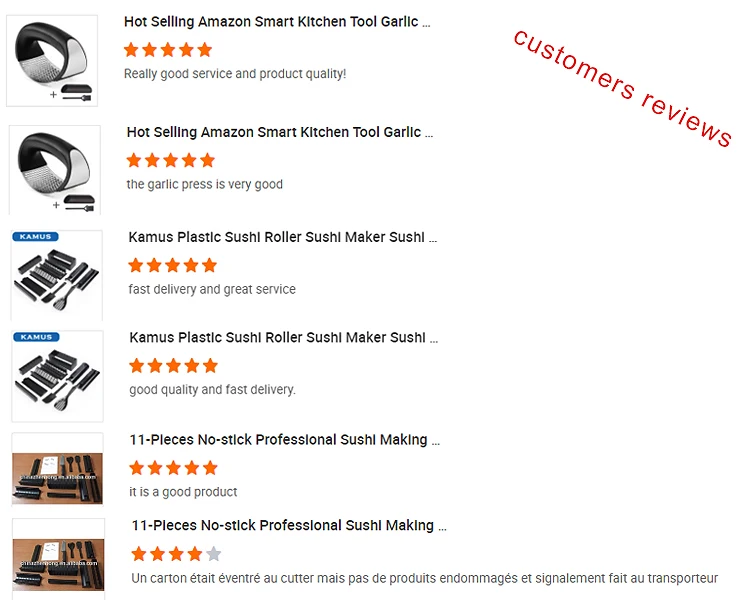Viewport: 750px width, 600px height.
Task: Open second garlic press product thumbnail
Action: point(55,169)
